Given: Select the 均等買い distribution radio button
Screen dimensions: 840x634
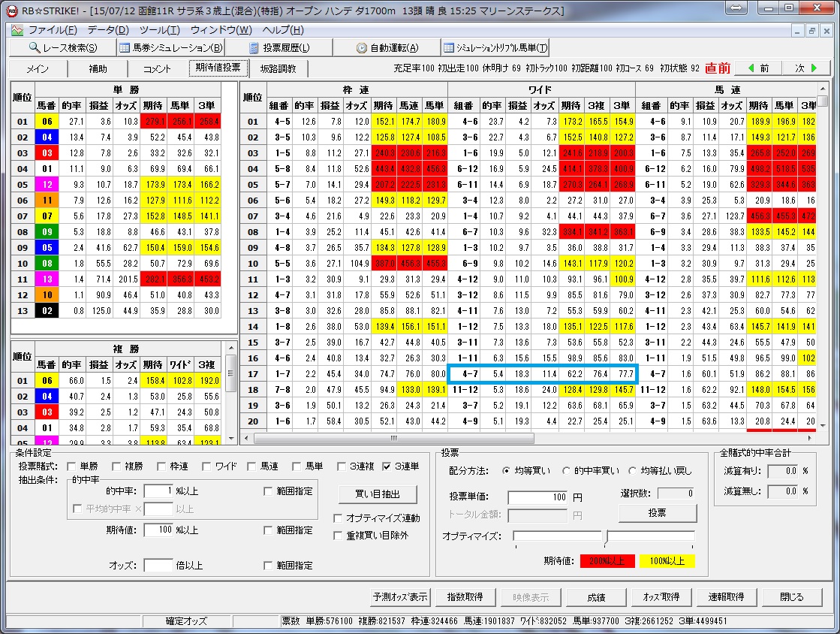Looking at the screenshot, I should (506, 470).
